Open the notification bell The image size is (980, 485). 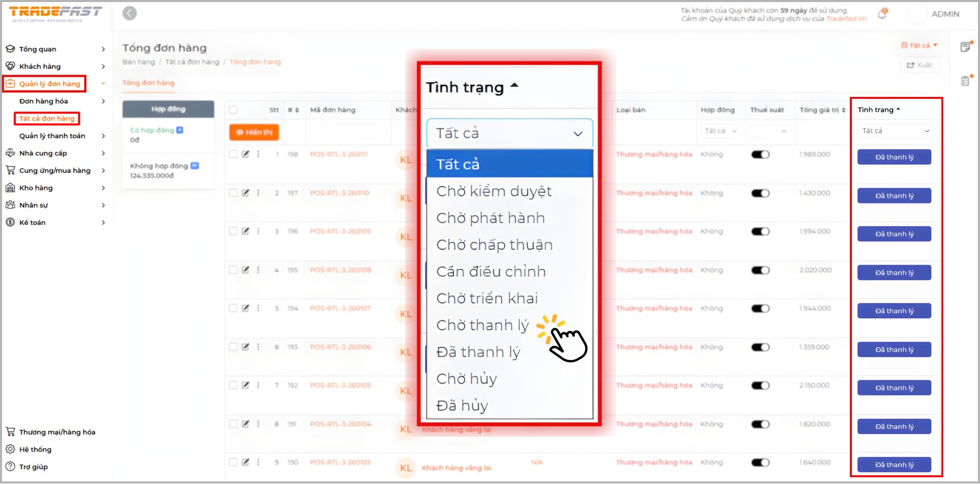[882, 14]
